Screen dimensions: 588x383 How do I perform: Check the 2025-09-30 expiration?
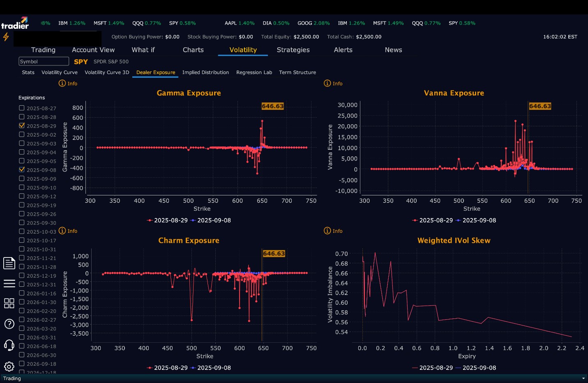pyautogui.click(x=22, y=223)
